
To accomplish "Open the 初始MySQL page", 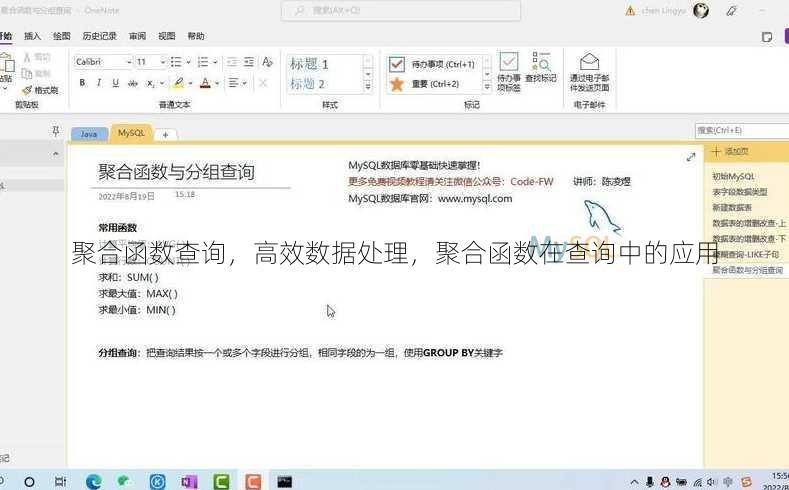I will point(733,176).
